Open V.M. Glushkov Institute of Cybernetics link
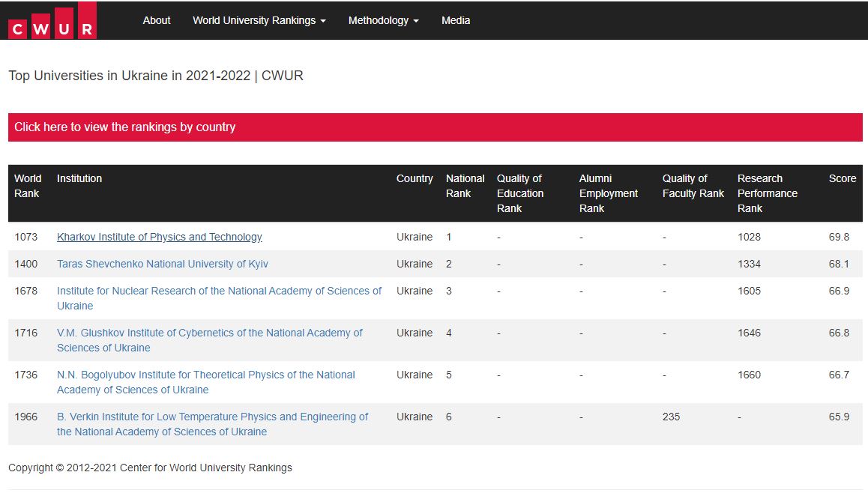 210,333
